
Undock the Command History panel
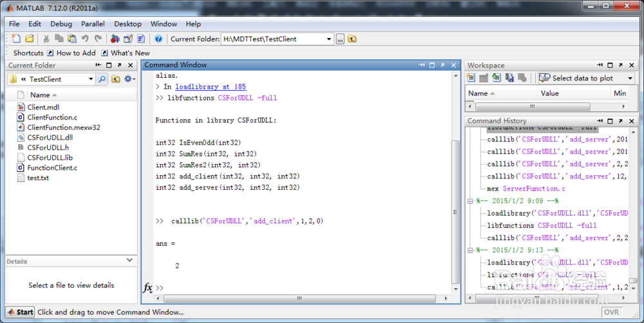621,121
